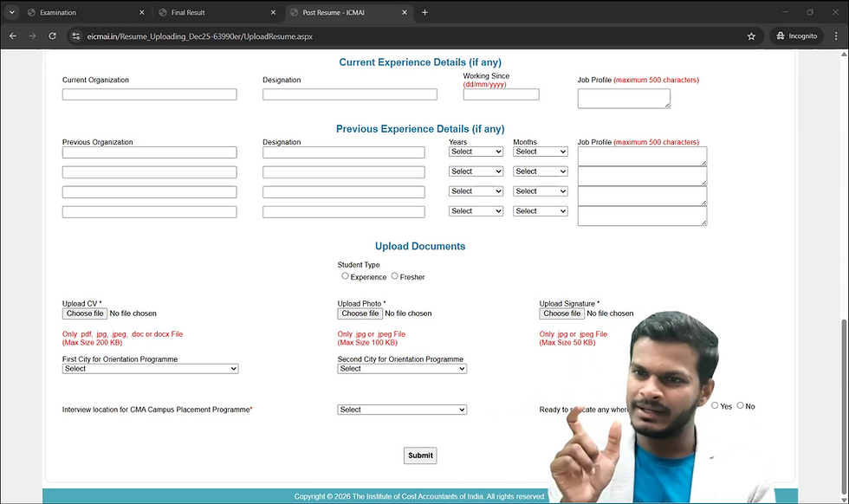
Task: Click the second previous Job Profile box
Action: click(x=642, y=176)
